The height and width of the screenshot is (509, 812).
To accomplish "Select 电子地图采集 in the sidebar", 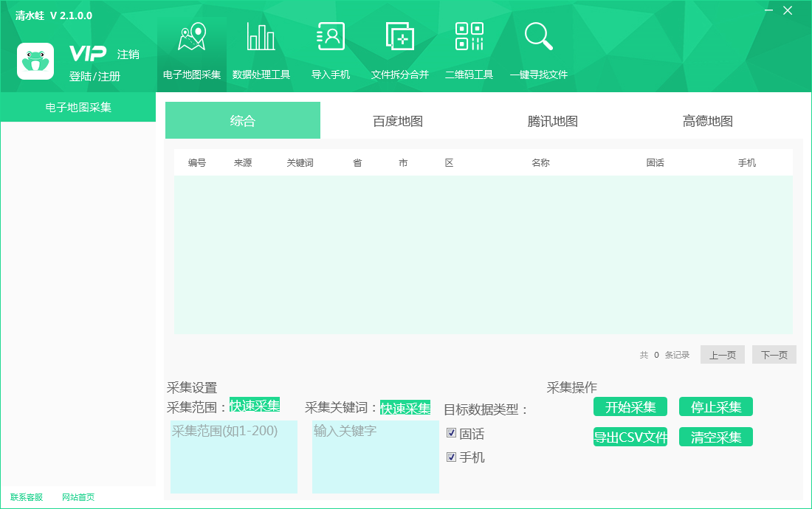I will click(x=78, y=107).
